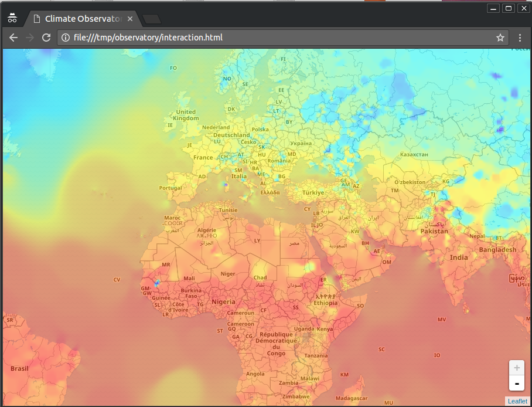
Task: Click the Zambia label on map
Action: coord(288,383)
